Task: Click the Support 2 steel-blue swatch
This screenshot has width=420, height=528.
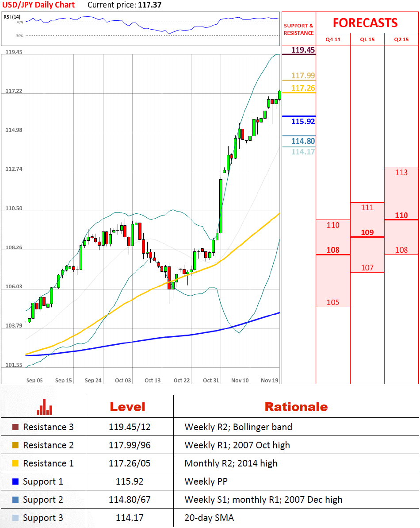Action: click(15, 500)
